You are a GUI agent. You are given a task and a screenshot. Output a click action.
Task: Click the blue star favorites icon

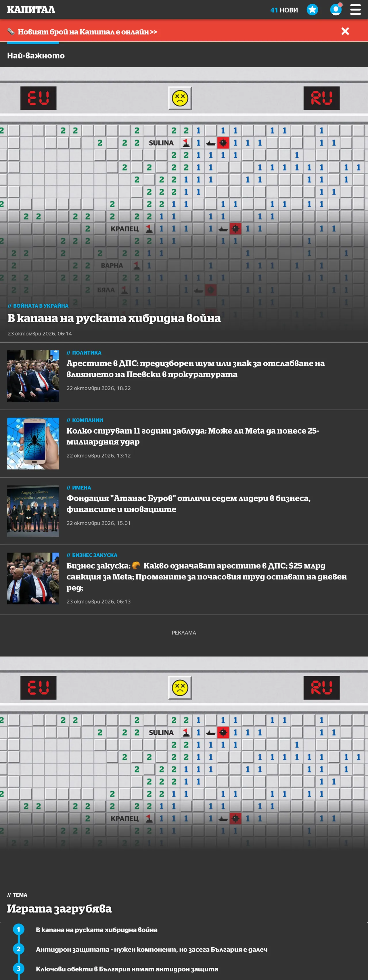pyautogui.click(x=313, y=9)
